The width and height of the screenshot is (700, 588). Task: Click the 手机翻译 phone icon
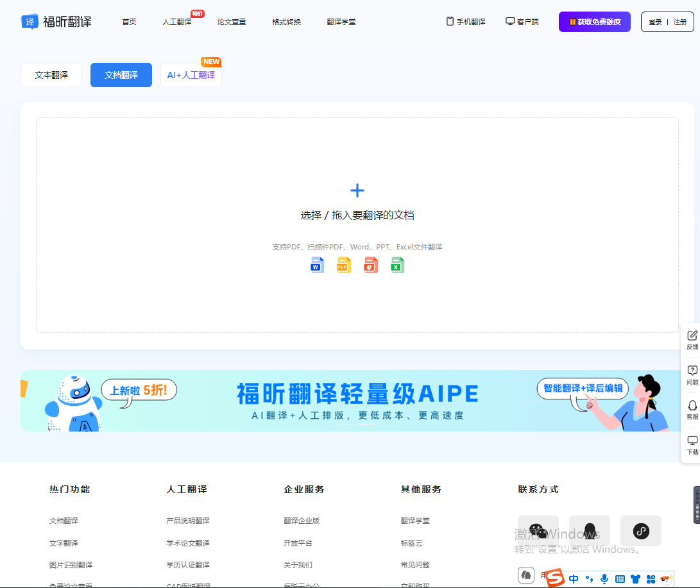450,21
